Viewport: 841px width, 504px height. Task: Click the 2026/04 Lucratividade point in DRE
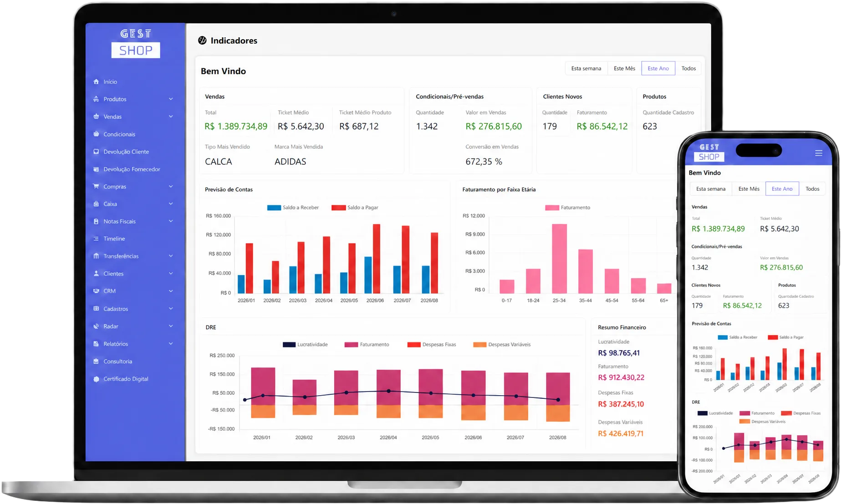[388, 391]
